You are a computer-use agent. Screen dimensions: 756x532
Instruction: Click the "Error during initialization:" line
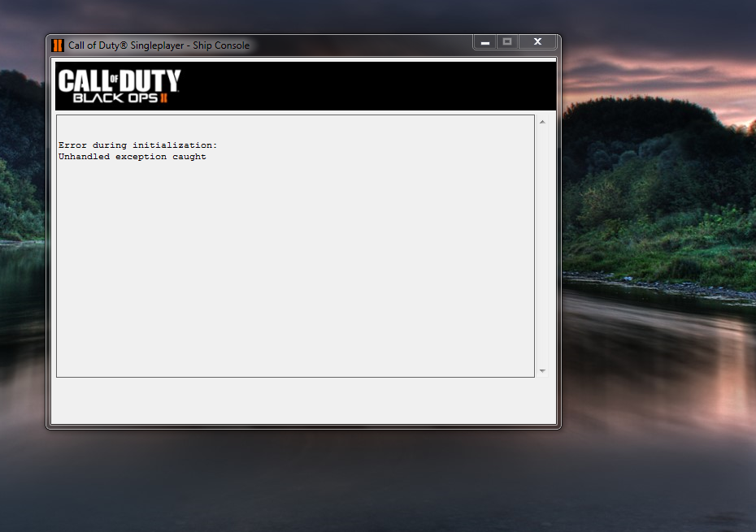coord(138,145)
